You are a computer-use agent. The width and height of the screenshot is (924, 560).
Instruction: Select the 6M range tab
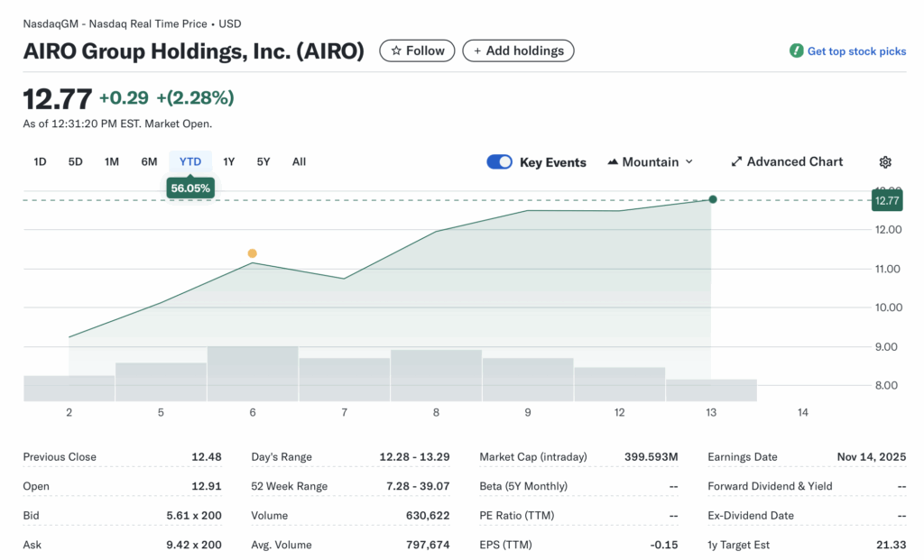[x=149, y=162]
